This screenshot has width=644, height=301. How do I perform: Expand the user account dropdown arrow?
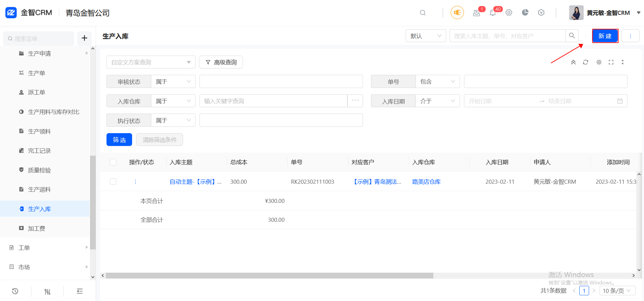tap(639, 13)
